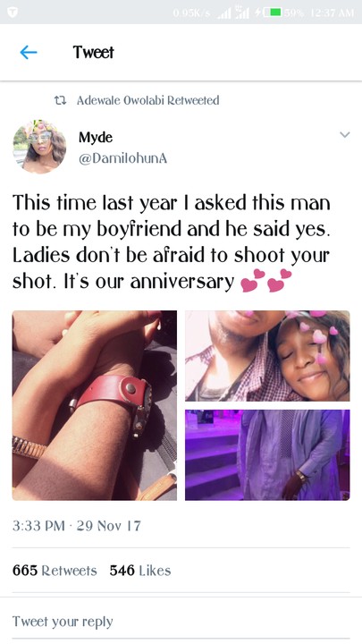Focus the Tweet your reply field
This screenshot has height=644, width=362.
click(181, 622)
